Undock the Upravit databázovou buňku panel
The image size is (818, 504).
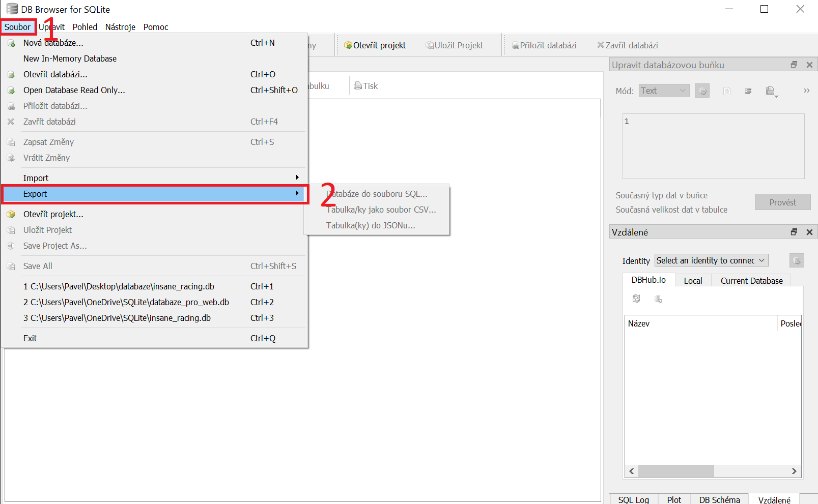tap(794, 65)
